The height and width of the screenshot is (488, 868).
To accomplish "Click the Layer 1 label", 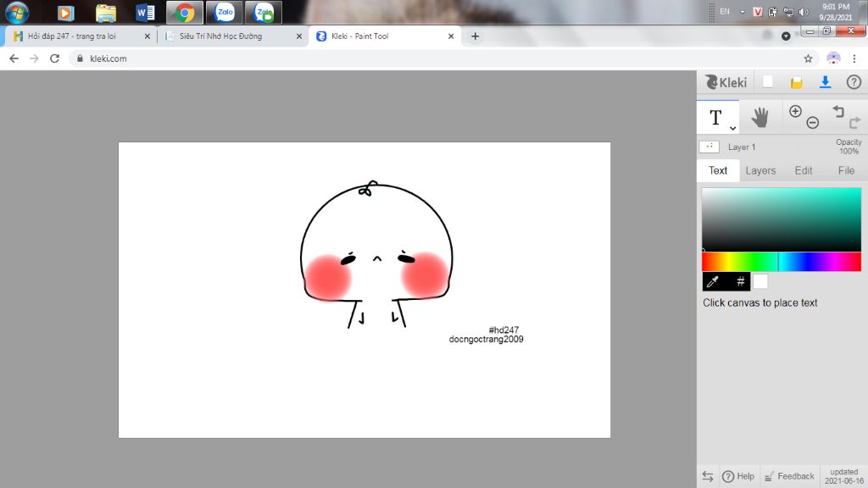I will tap(741, 147).
